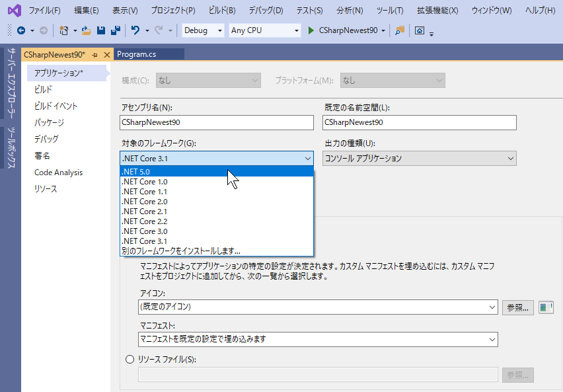Click 別のフレームワークをインストールします... option

point(217,251)
